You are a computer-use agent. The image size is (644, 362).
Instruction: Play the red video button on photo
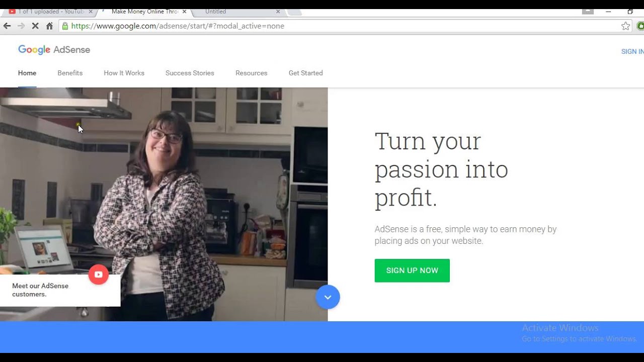tap(99, 275)
